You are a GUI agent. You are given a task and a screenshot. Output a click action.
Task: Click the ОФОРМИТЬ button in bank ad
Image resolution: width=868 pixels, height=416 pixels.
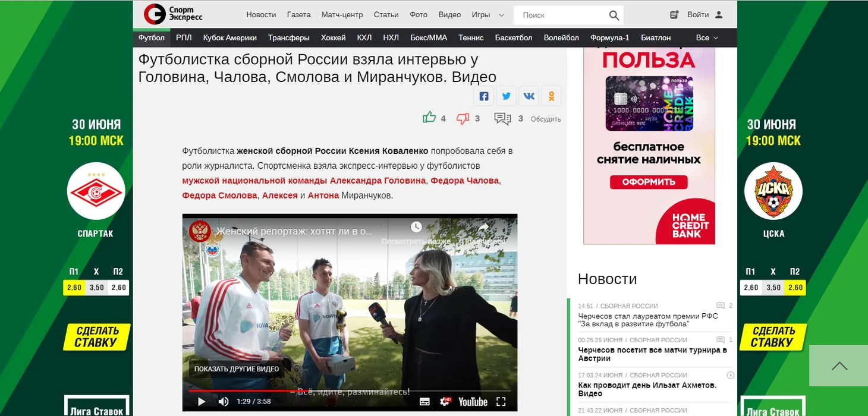click(649, 182)
